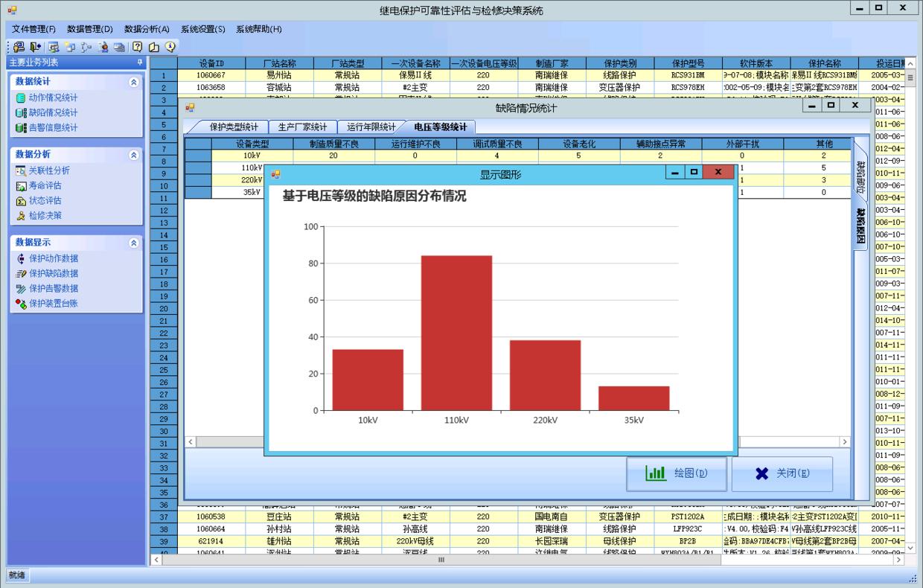Switch to the vertical 缺陷部位 tab
Image resolution: width=923 pixels, height=588 pixels.
point(860,176)
